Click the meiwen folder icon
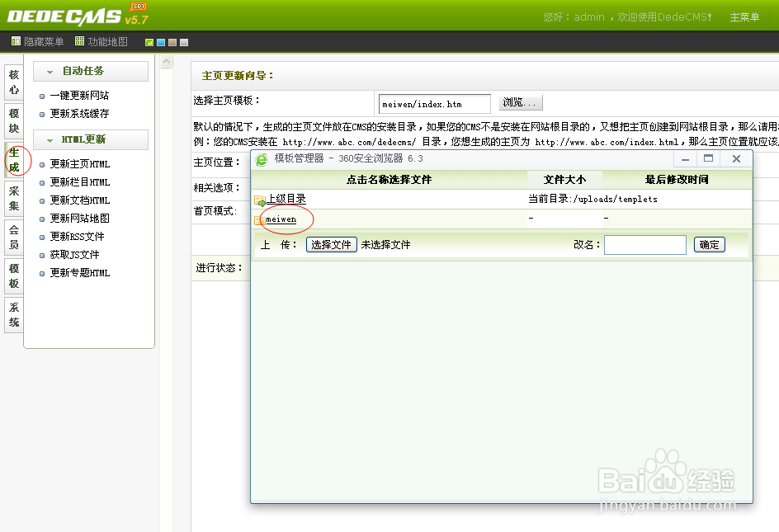 [x=261, y=219]
